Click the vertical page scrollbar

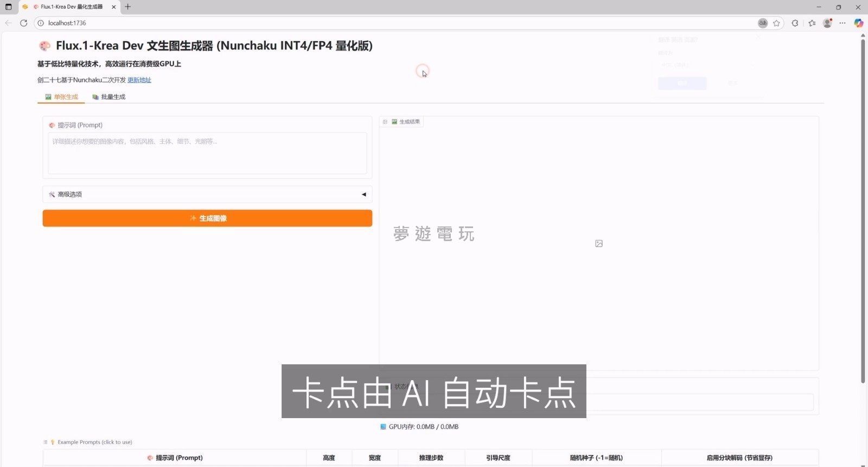coord(863,206)
